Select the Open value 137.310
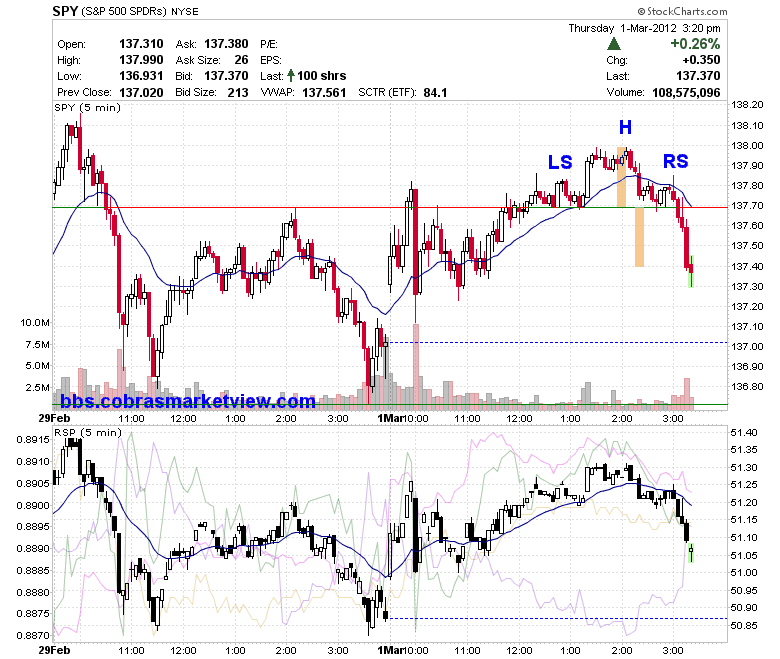 (141, 44)
